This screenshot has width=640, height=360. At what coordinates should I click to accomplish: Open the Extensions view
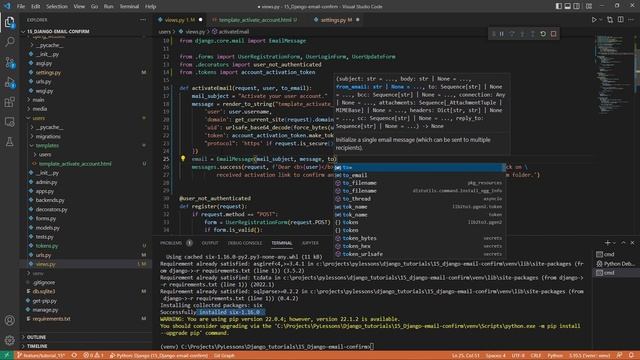coord(9,102)
